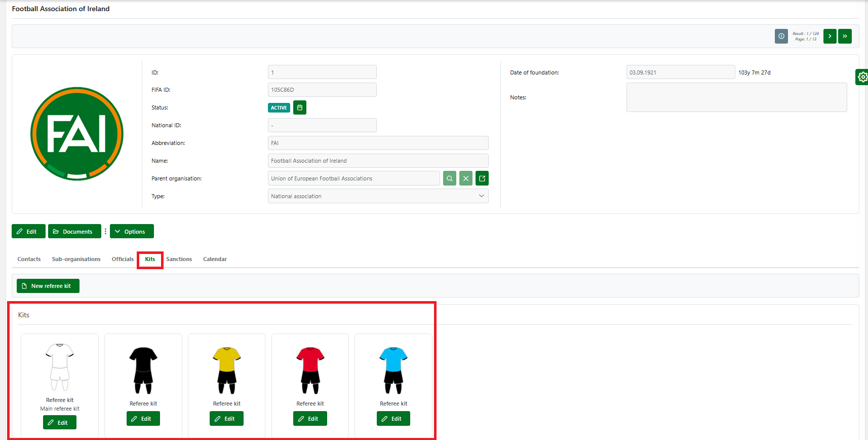Search for parent organisation magnifier icon
The width and height of the screenshot is (868, 440).
click(x=450, y=178)
